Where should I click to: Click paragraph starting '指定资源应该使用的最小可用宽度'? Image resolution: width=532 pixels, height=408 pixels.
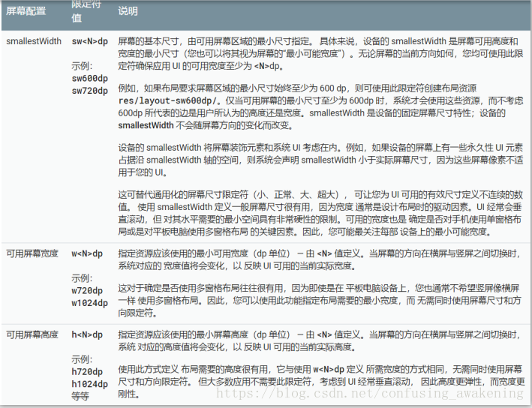pos(319,259)
